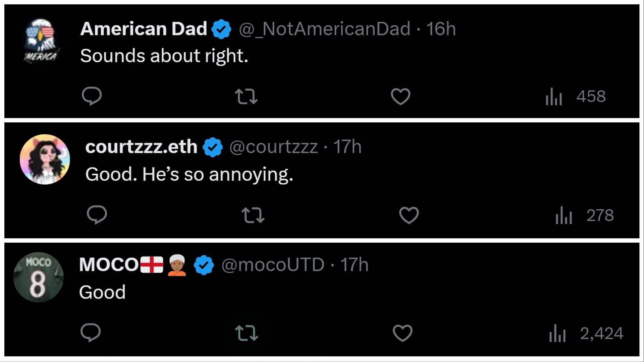Retweet courtzzz.eth's 'He's so annoying' post
644x362 pixels.
[253, 215]
